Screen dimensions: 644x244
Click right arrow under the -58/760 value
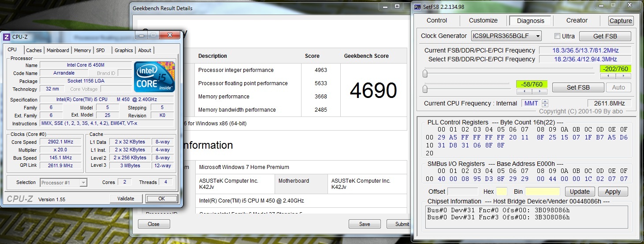pyautogui.click(x=540, y=91)
